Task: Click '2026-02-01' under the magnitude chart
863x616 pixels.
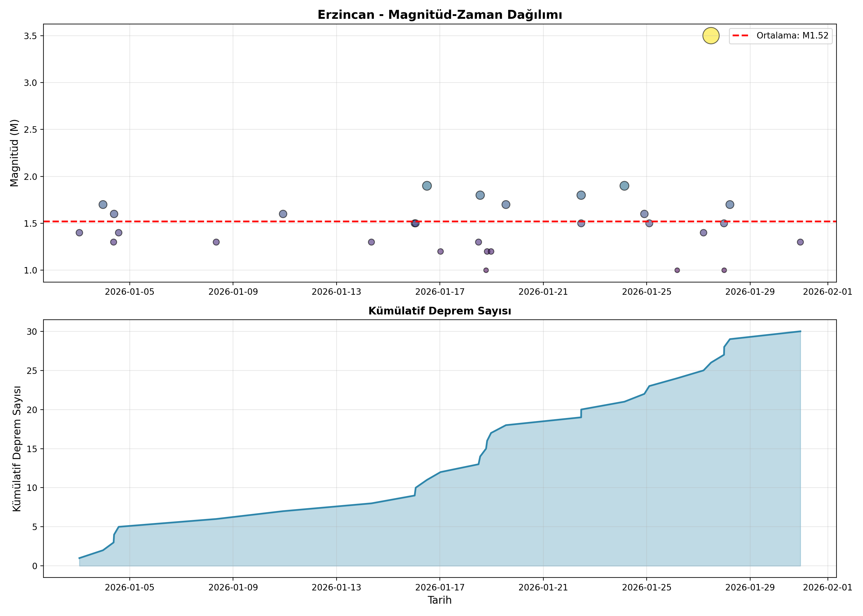Action: [x=828, y=292]
